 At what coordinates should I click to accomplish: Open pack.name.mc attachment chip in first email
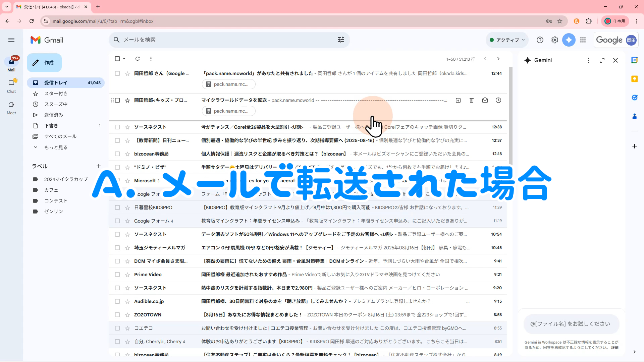click(228, 84)
